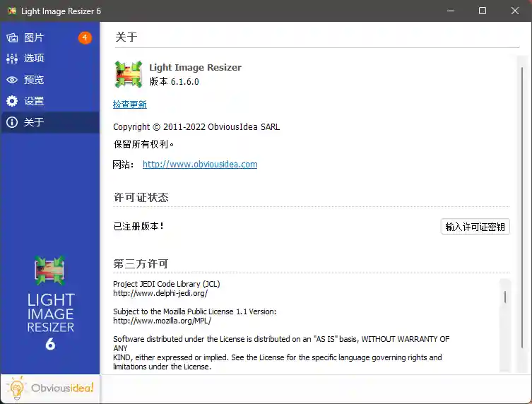Viewport: 532px width, 404px height.
Task: Maximize the Light Image Resizer window
Action: [x=483, y=11]
